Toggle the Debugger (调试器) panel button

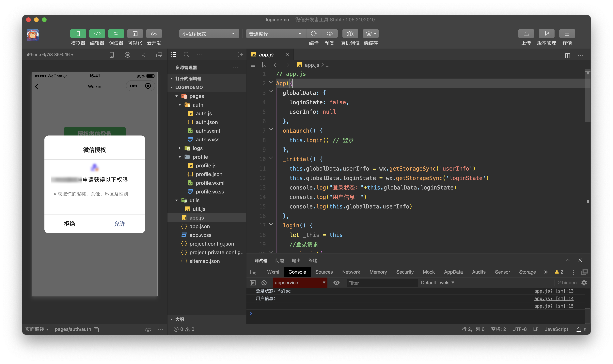point(116,34)
